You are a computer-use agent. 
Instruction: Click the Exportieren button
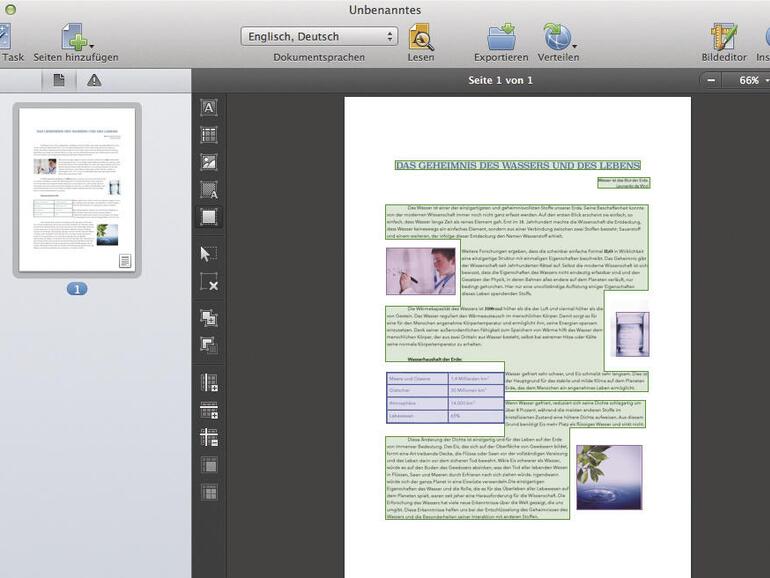pos(501,37)
